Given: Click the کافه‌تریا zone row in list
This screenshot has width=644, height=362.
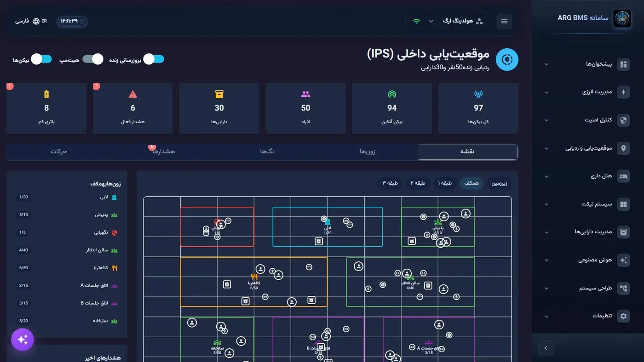Looking at the screenshot, I should tap(67, 268).
